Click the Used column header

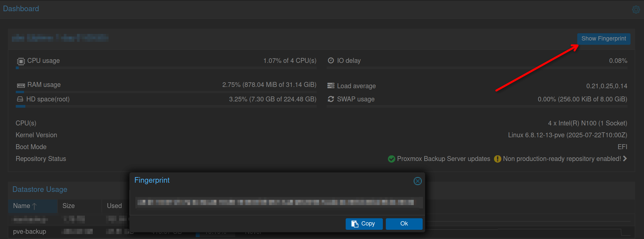coord(114,206)
